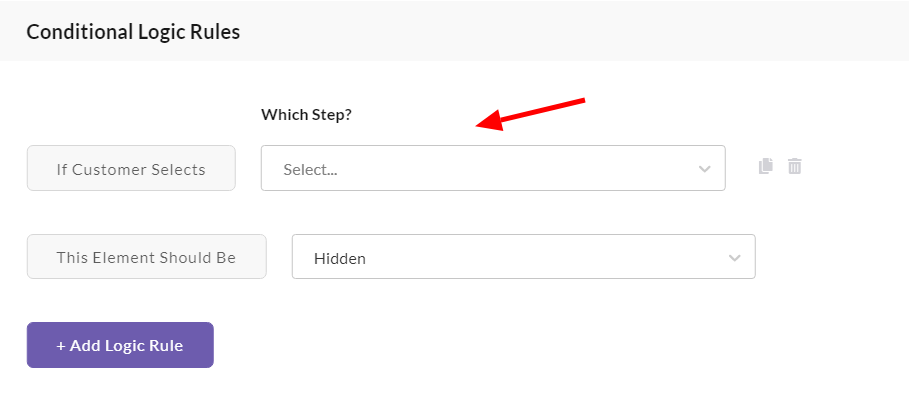Click the Conditional Logic Rules heading

(133, 32)
